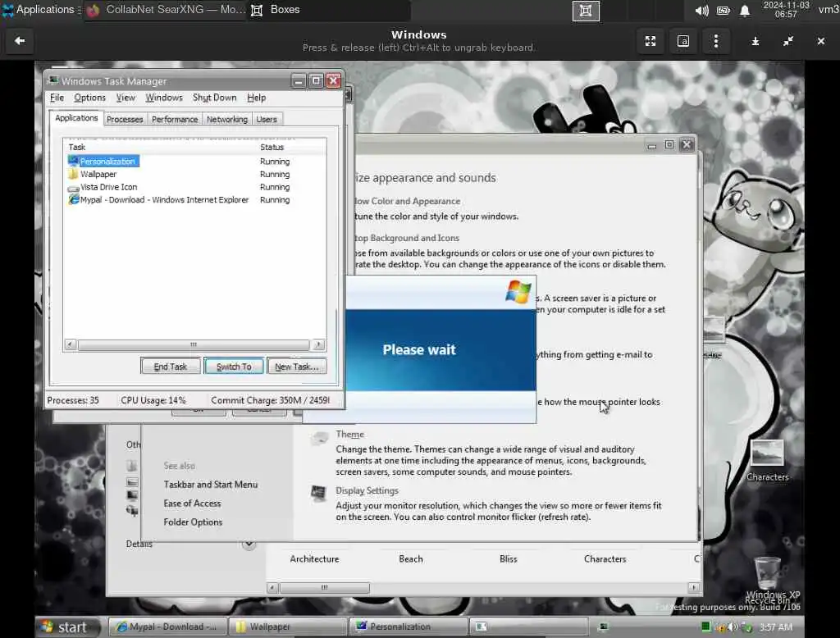Click the Personalization task icon in list
This screenshot has width=840, height=638.
pos(73,162)
